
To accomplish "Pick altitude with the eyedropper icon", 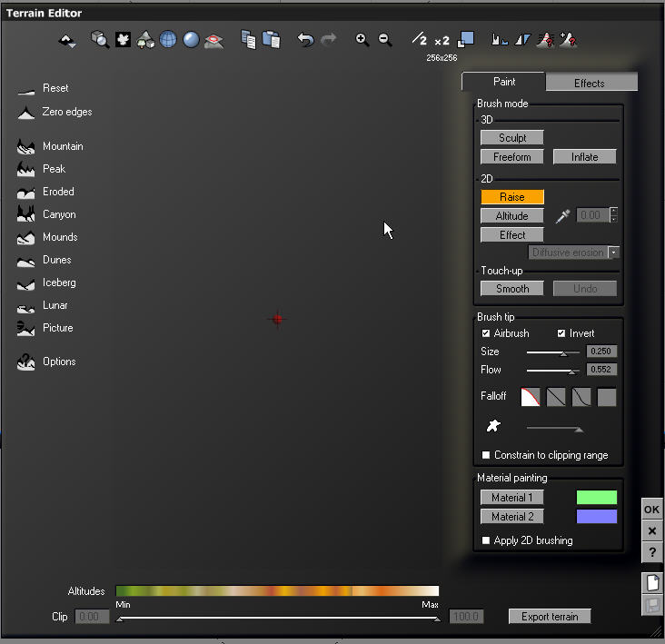I will (x=562, y=216).
